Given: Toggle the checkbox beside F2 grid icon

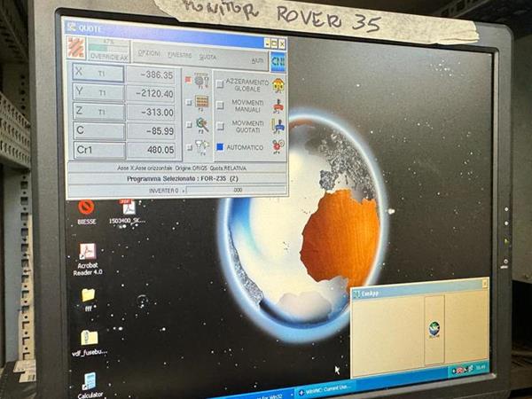Looking at the screenshot, I should pyautogui.click(x=189, y=103).
